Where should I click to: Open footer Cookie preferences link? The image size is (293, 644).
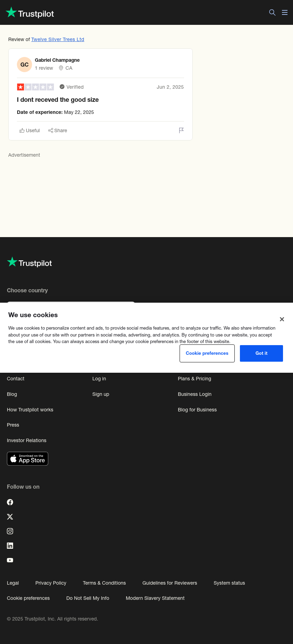tap(28, 598)
